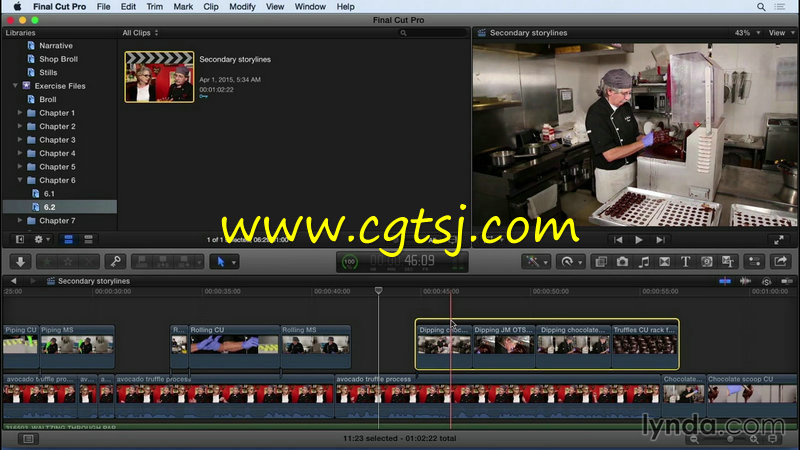Open the Transitions browser
Image resolution: width=800 pixels, height=450 pixels.
pos(664,262)
